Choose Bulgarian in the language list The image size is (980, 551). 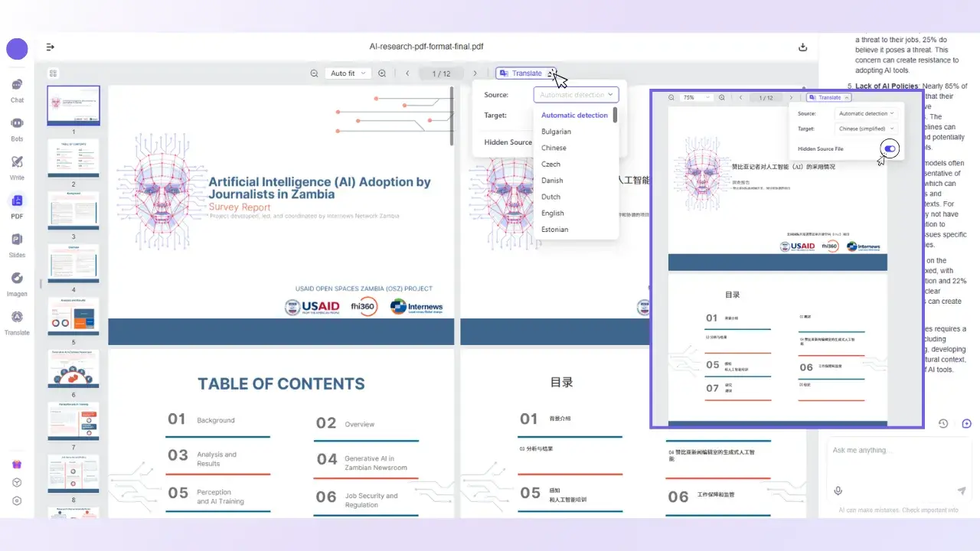coord(556,132)
